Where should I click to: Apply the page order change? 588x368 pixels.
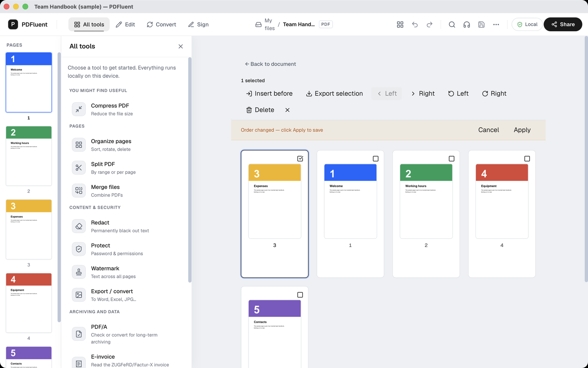click(x=522, y=130)
